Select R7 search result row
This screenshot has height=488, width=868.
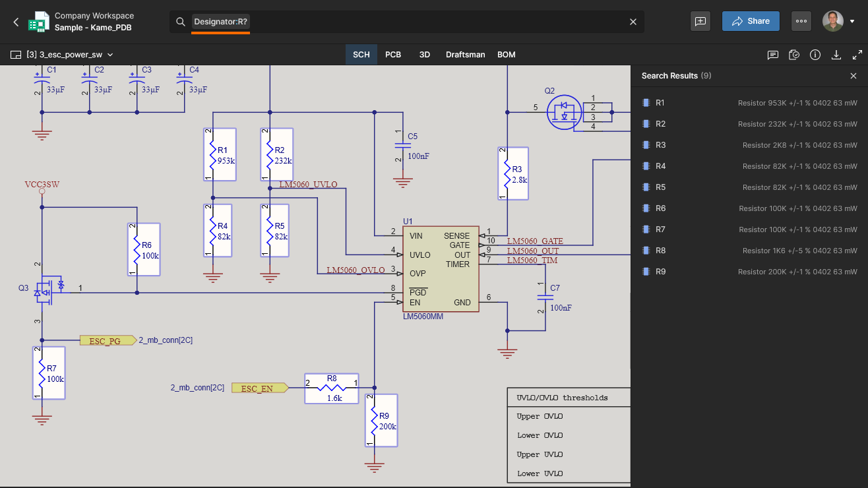pyautogui.click(x=749, y=229)
